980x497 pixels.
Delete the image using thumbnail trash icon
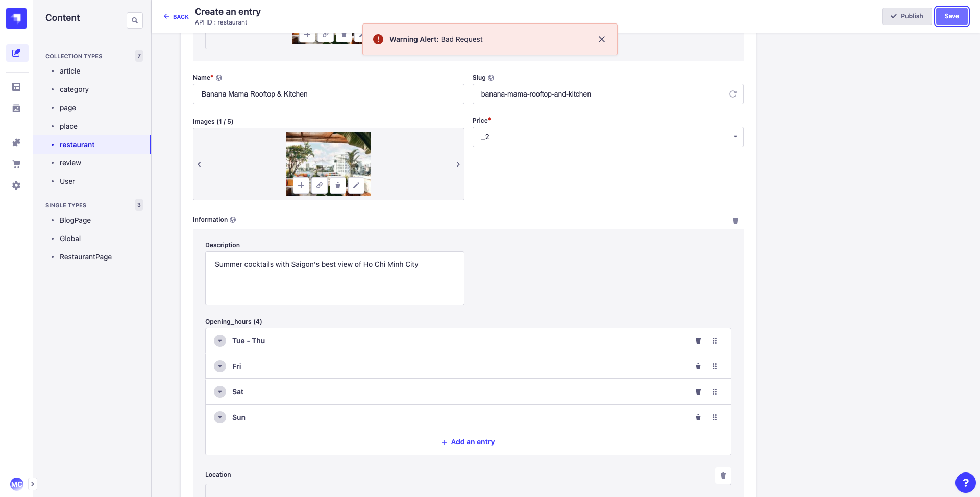point(338,185)
